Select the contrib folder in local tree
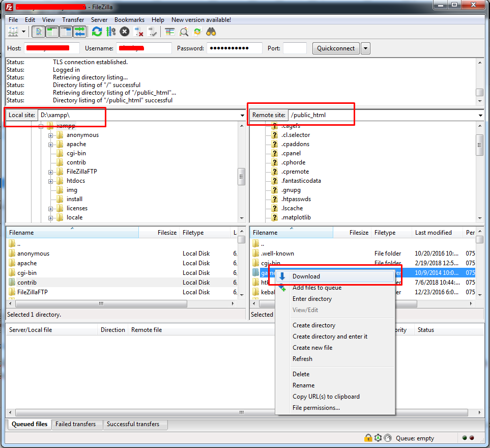 [76, 162]
